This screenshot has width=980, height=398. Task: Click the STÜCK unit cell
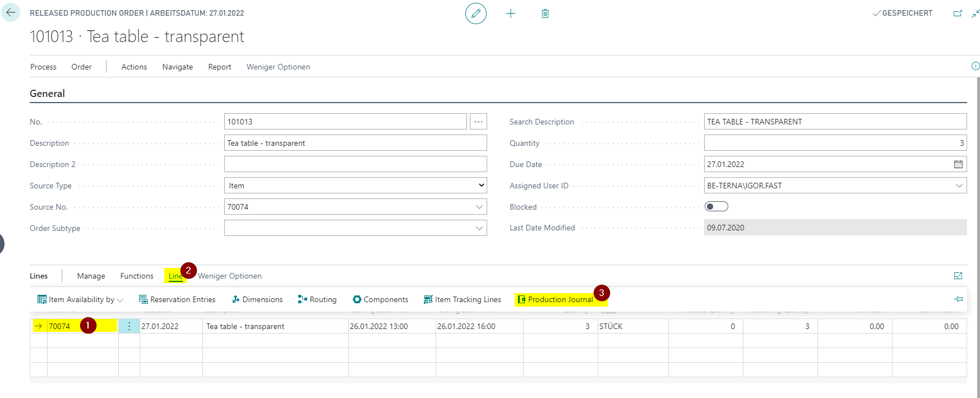coord(633,326)
